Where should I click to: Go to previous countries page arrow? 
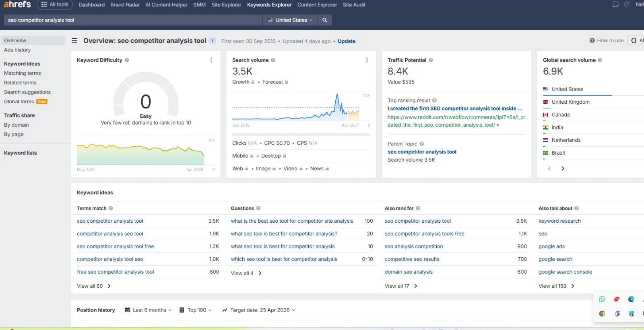549,168
